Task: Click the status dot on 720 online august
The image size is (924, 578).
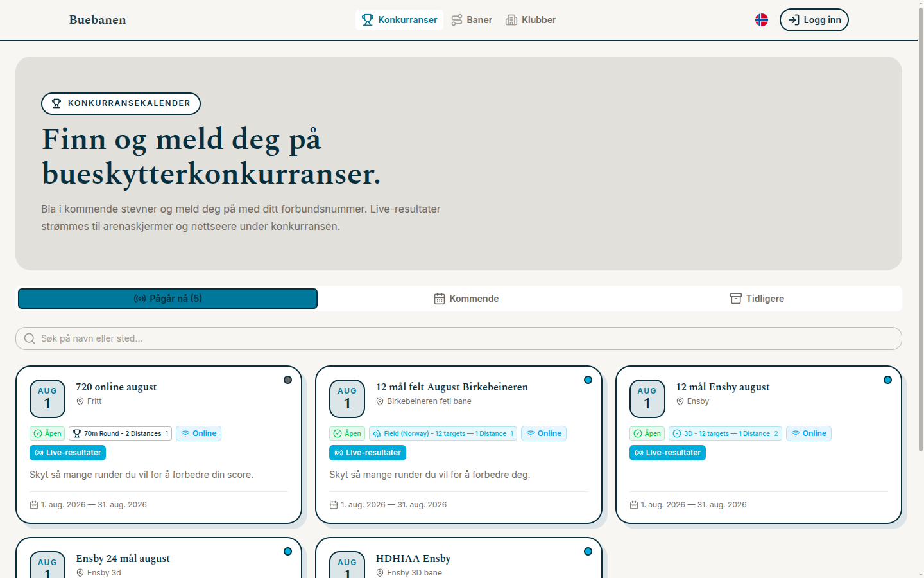Action: point(288,380)
